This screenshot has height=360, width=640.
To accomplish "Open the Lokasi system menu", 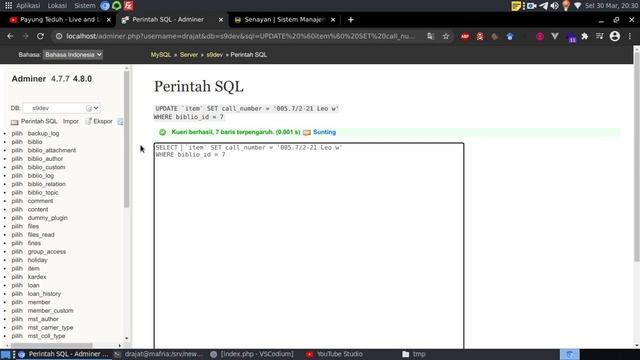I will (57, 5).
